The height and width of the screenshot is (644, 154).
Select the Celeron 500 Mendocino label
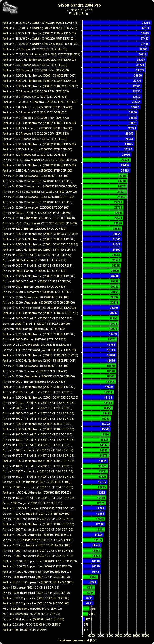[x=33, y=619]
